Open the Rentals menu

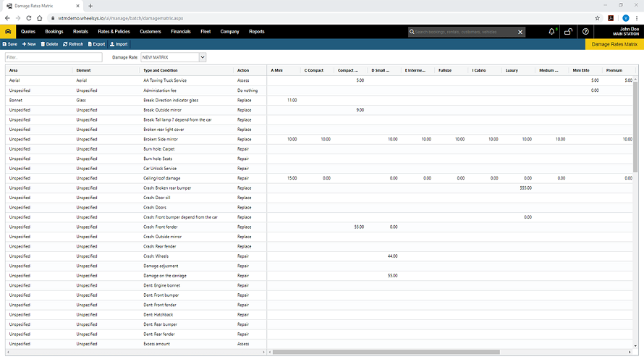80,32
